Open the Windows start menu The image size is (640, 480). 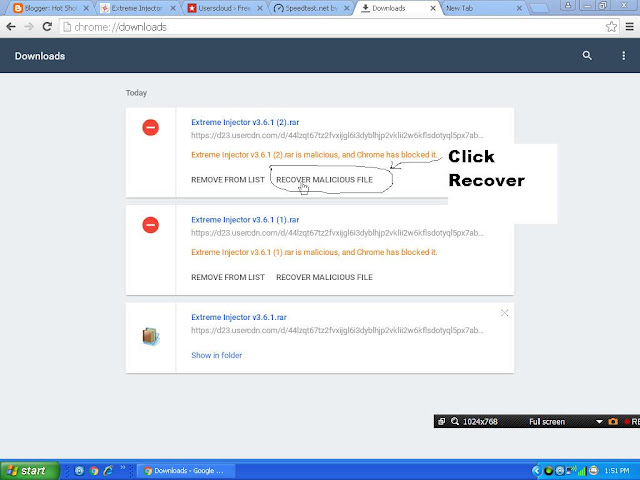point(29,471)
